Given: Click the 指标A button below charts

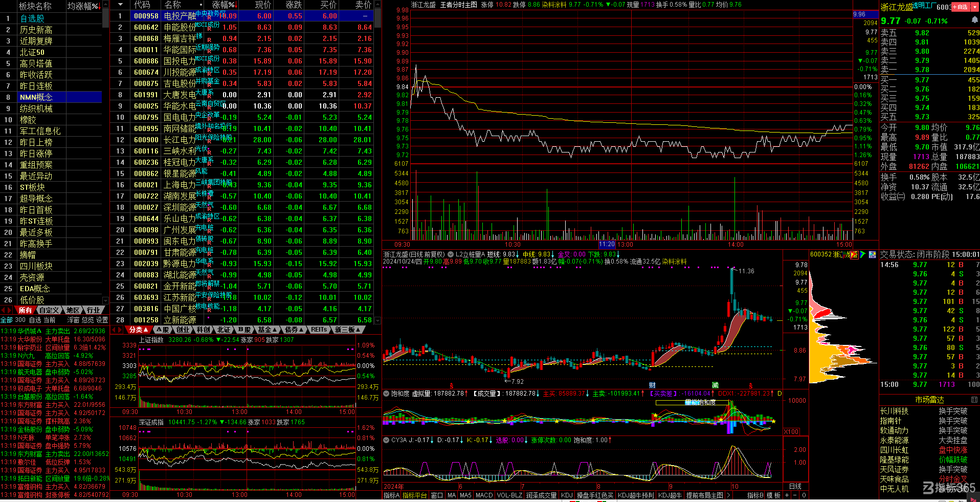Looking at the screenshot, I should click(391, 495).
